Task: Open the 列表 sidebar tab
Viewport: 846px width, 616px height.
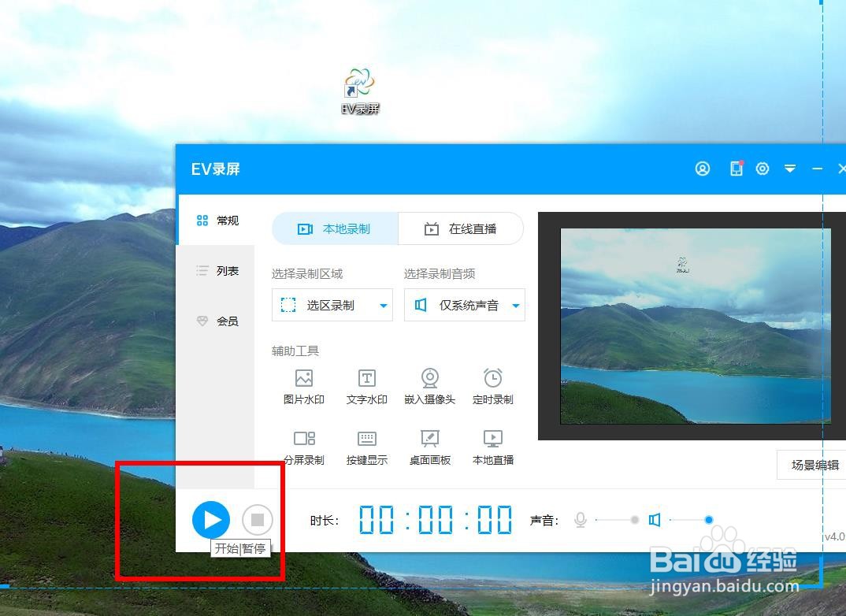Action: (x=217, y=270)
